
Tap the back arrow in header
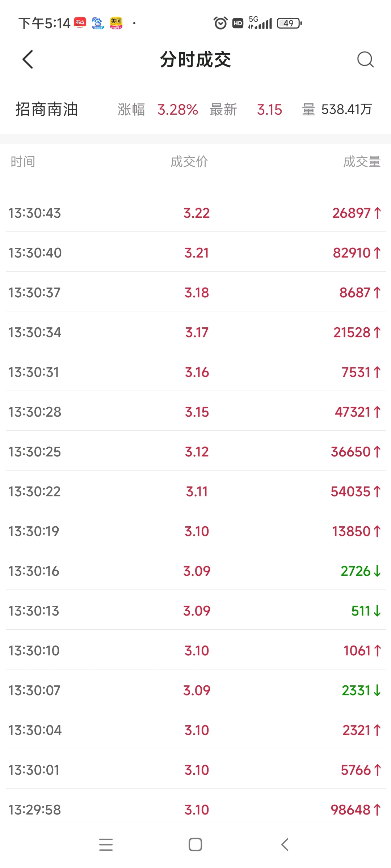28,59
